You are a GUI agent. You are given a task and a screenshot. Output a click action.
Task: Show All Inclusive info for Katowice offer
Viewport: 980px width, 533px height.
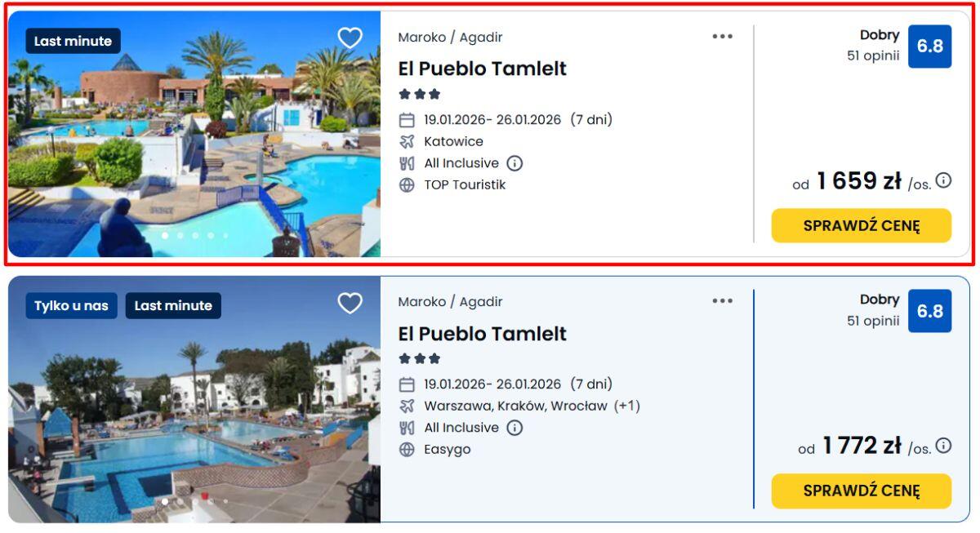point(514,163)
